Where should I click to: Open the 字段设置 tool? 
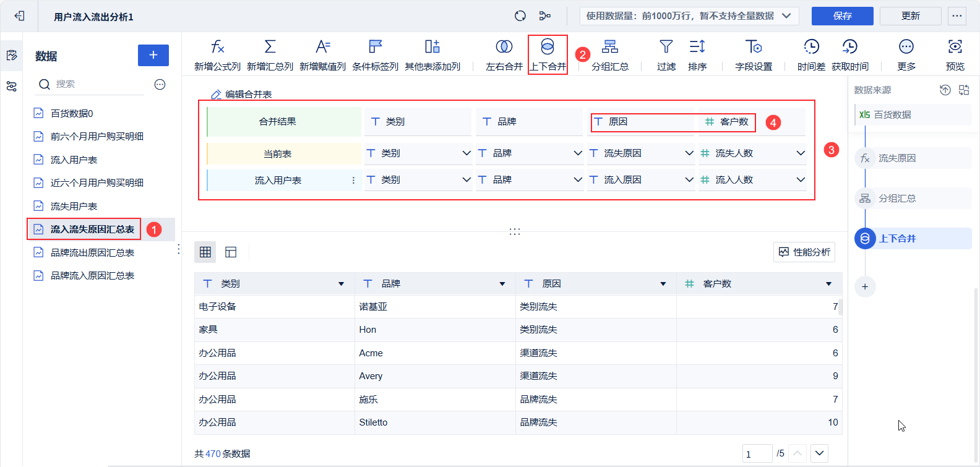pyautogui.click(x=753, y=47)
